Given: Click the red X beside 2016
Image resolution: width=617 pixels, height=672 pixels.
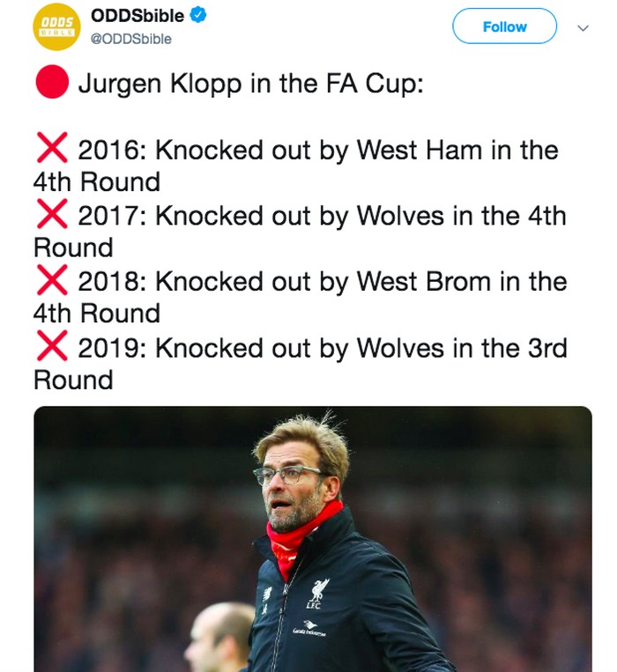Looking at the screenshot, I should point(51,150).
